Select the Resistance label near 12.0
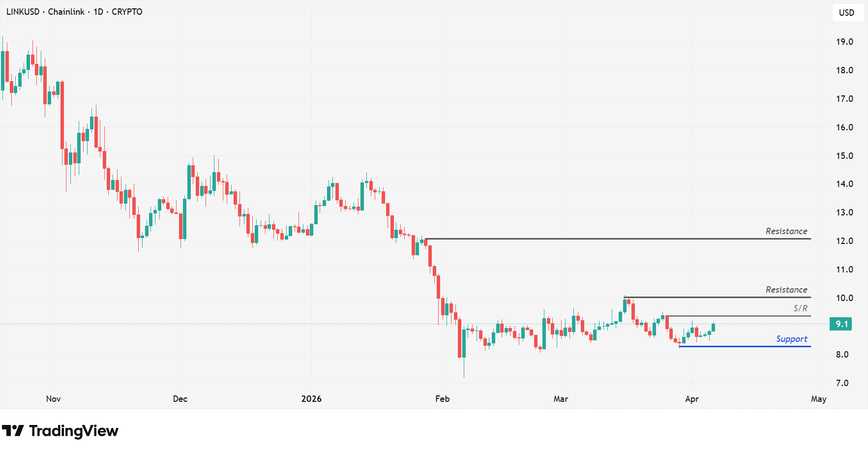The height and width of the screenshot is (453, 868). [x=786, y=231]
